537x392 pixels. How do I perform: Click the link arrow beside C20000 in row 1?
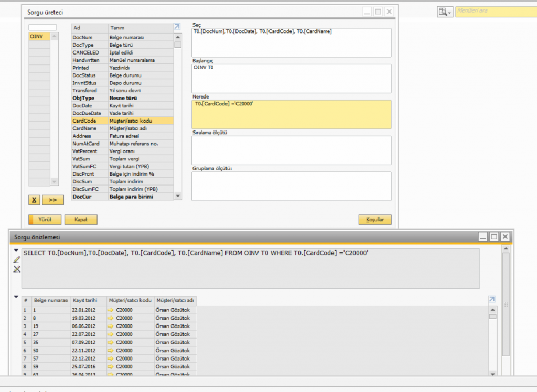[x=111, y=310]
